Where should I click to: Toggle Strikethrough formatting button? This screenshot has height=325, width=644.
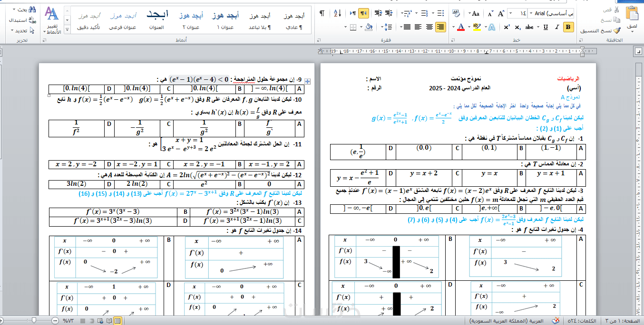529,27
